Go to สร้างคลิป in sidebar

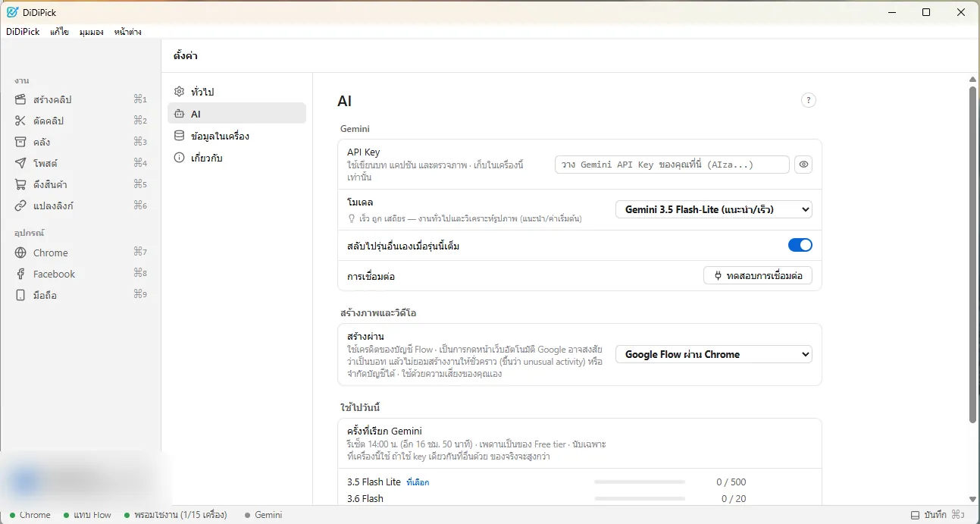click(80, 99)
